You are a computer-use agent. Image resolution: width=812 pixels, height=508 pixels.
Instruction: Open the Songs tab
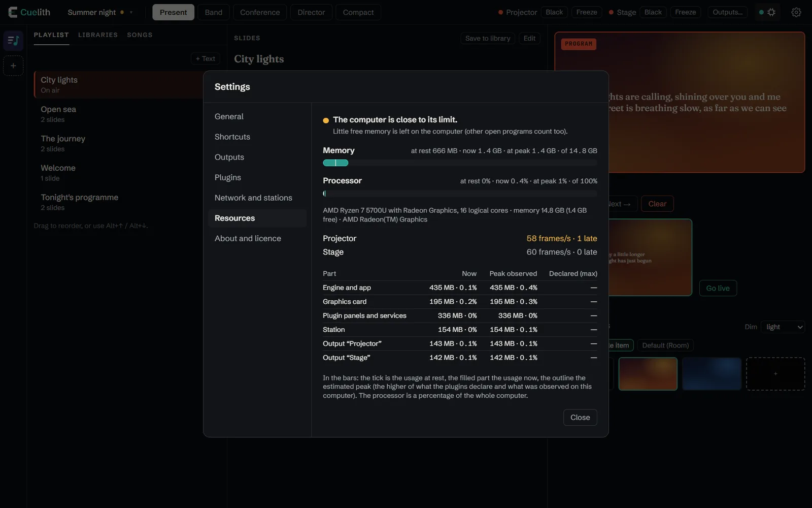tap(140, 35)
